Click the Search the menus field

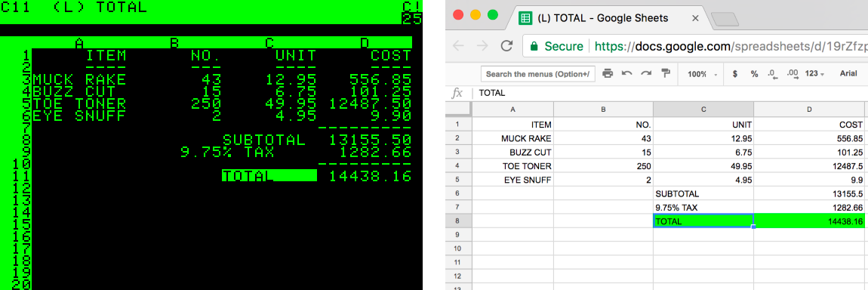[x=538, y=73]
